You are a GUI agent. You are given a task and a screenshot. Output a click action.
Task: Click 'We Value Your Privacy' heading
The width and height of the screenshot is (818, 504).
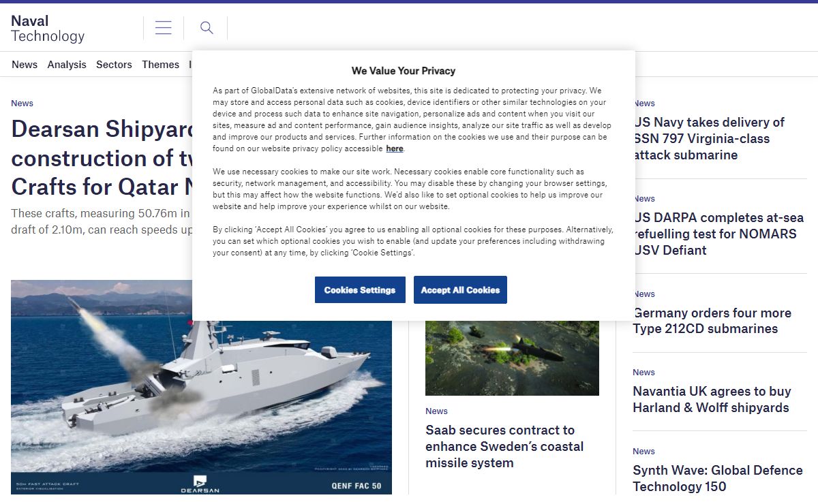click(404, 71)
